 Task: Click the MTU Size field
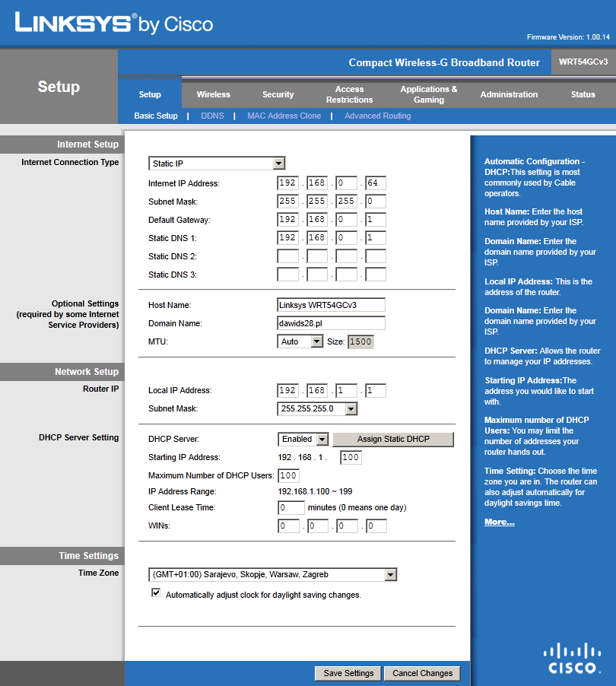click(361, 341)
